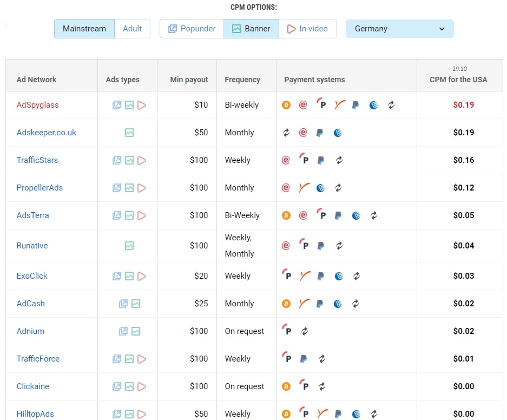Click AdSpyglass popunder ad type icon

[117, 105]
